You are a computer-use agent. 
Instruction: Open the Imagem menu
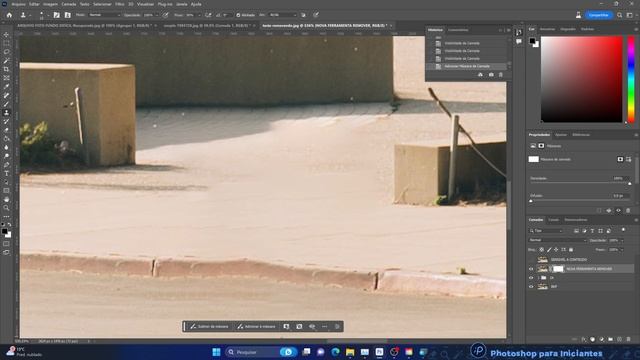[51, 4]
